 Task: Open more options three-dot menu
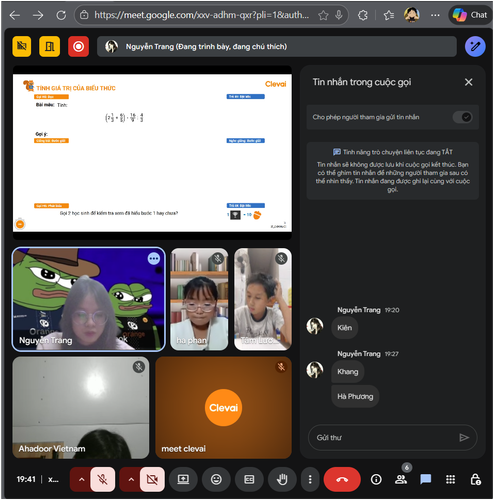[x=310, y=479]
